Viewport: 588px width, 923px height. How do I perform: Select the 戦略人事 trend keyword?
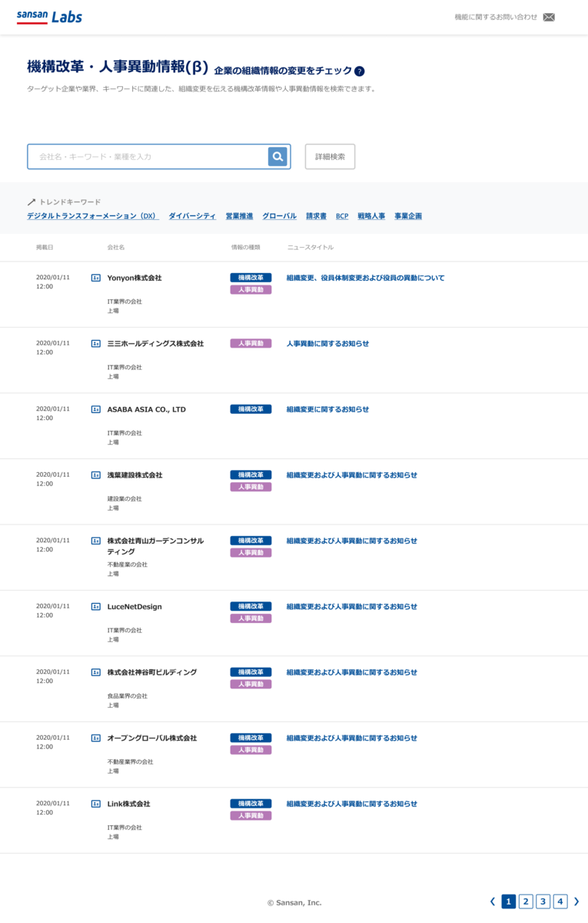pyautogui.click(x=371, y=216)
